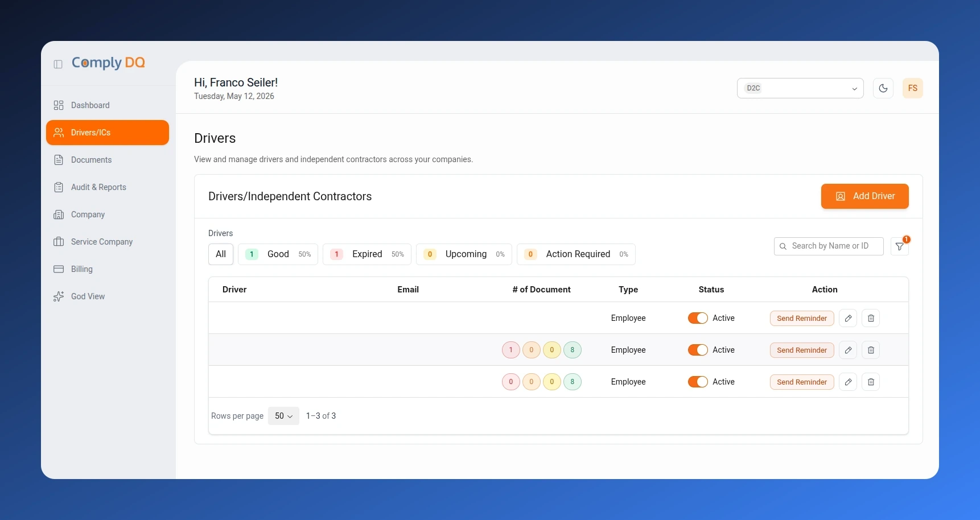Select Drivers/ICs in sidebar
This screenshot has height=520, width=980.
click(x=108, y=133)
